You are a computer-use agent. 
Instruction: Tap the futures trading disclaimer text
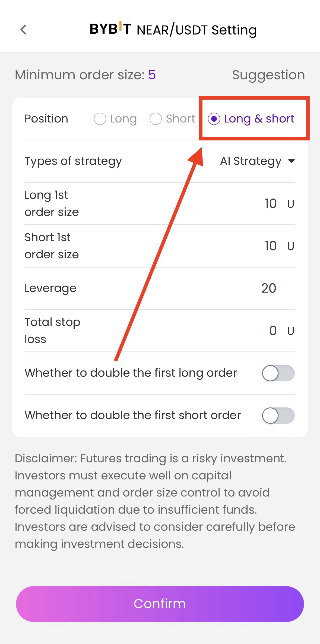[155, 501]
